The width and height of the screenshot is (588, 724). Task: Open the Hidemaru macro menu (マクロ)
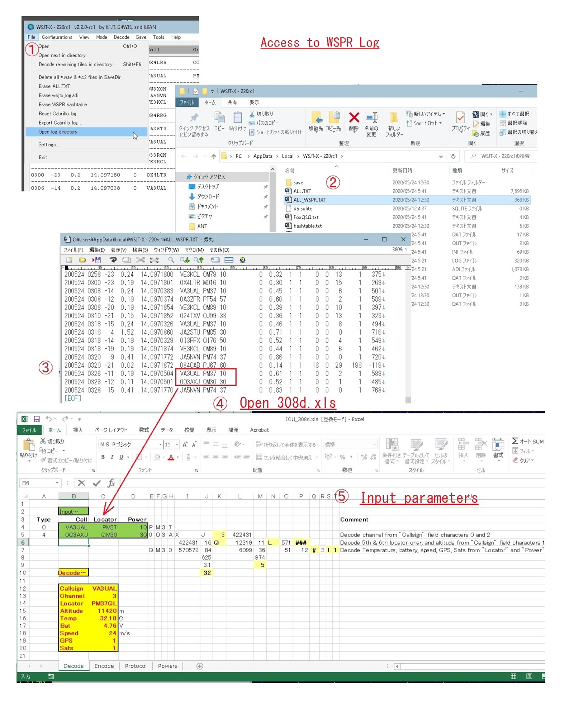(x=195, y=250)
